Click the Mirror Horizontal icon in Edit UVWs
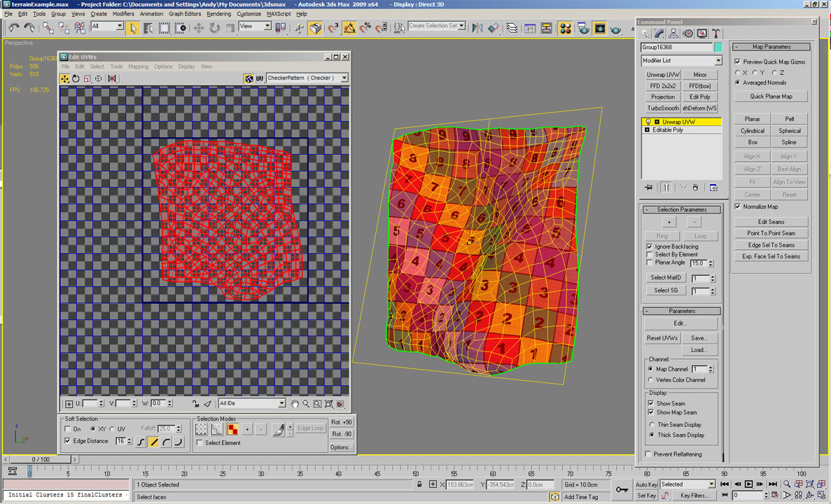The width and height of the screenshot is (831, 504). pyautogui.click(x=112, y=78)
